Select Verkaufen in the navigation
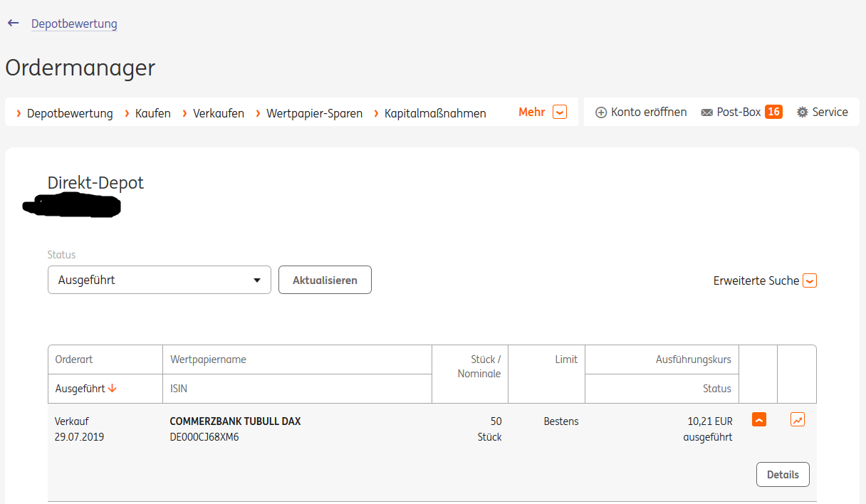This screenshot has height=504, width=866. 218,113
